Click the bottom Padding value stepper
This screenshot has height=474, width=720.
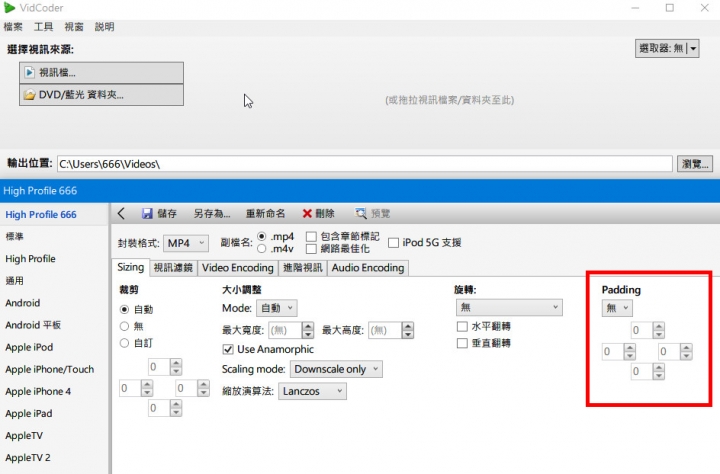pos(659,371)
